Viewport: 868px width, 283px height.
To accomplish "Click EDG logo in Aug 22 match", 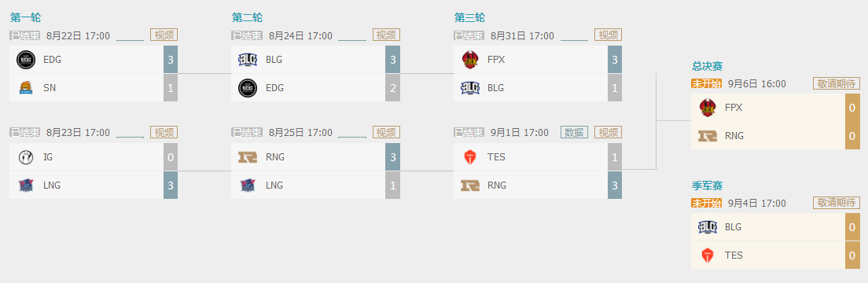I will click(25, 59).
